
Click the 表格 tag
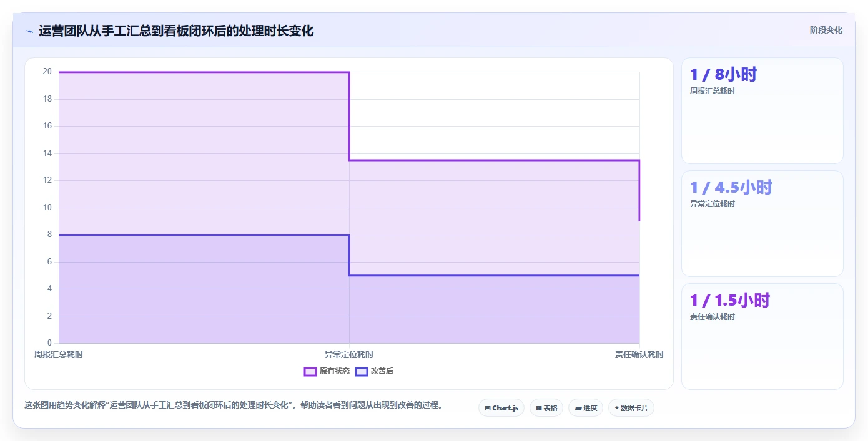[546, 408]
